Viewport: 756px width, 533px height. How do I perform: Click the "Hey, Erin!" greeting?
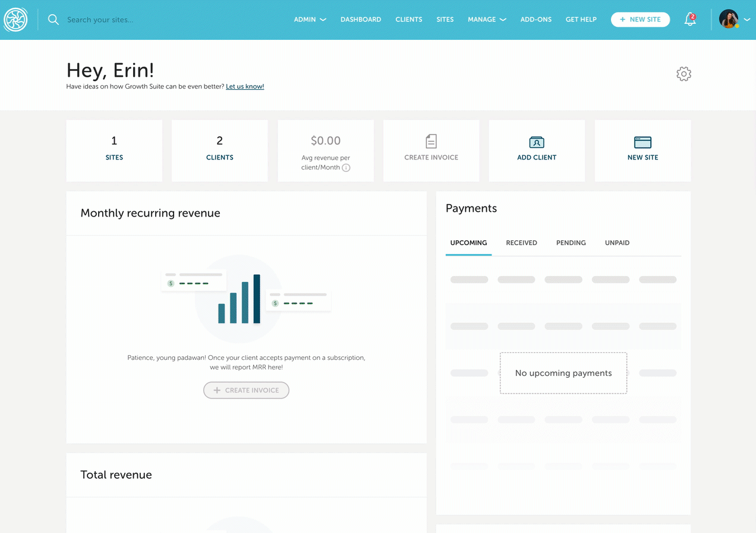111,70
